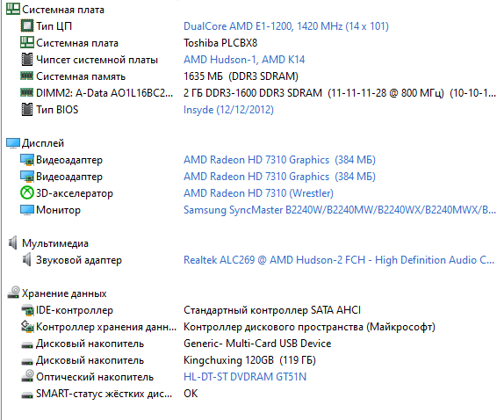Open the DualCore AMD E1-1200 processor link
The width and height of the screenshot is (504, 420).
(286, 26)
